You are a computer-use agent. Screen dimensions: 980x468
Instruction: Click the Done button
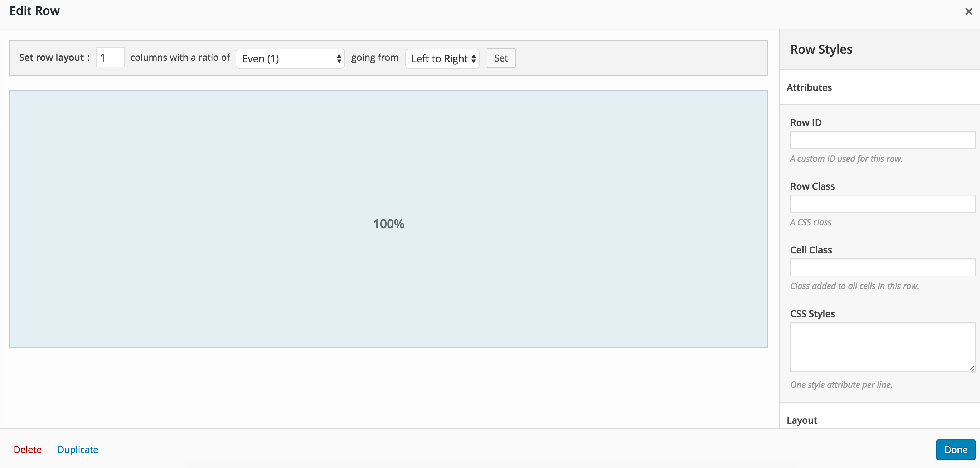956,449
